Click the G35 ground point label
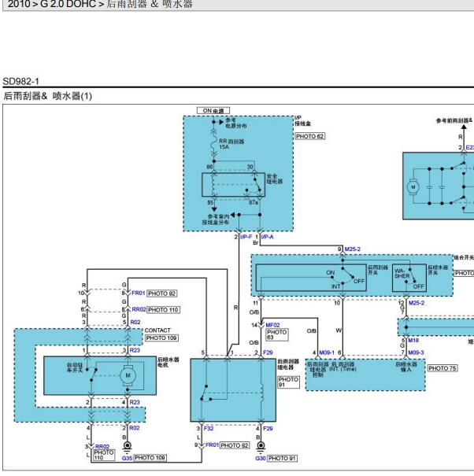 click(x=127, y=458)
